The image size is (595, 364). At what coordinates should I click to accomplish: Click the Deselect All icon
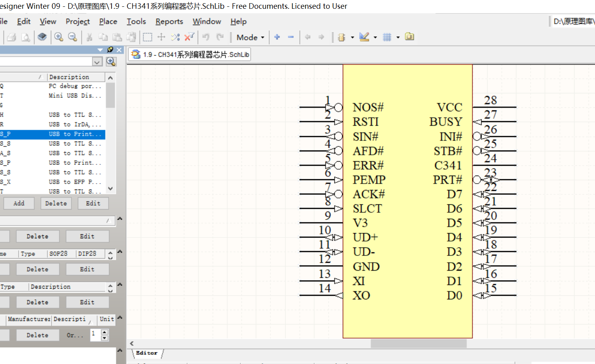175,37
